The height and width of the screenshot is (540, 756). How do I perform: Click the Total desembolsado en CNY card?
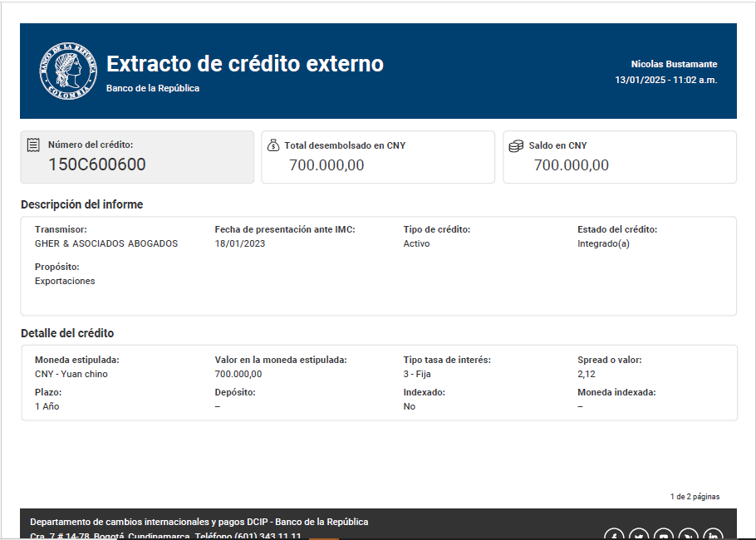[377, 156]
